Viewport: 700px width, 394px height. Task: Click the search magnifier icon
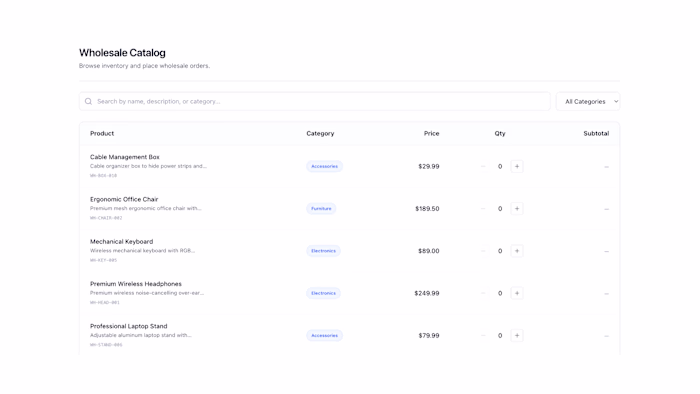[x=88, y=101]
